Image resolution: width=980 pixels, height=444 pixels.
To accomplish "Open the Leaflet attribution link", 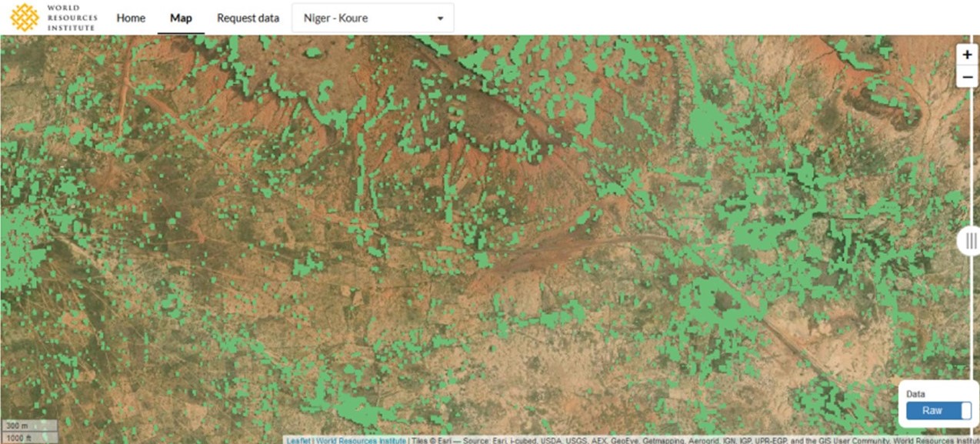I will [298, 440].
